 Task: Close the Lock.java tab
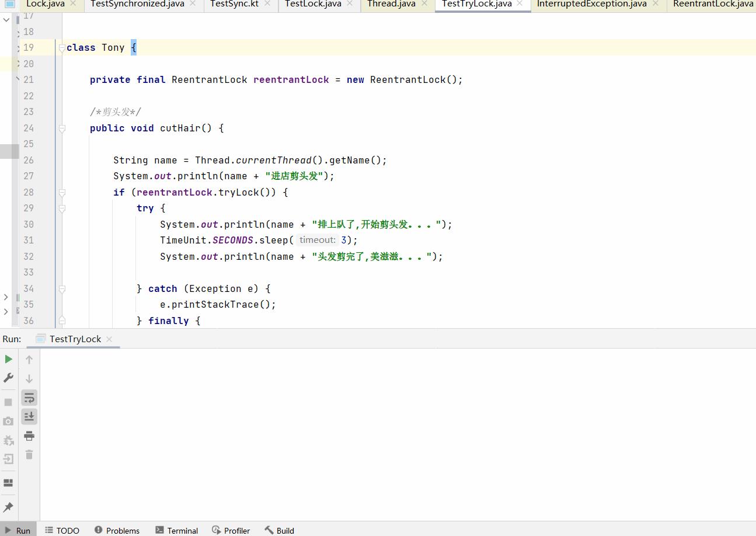tap(73, 4)
